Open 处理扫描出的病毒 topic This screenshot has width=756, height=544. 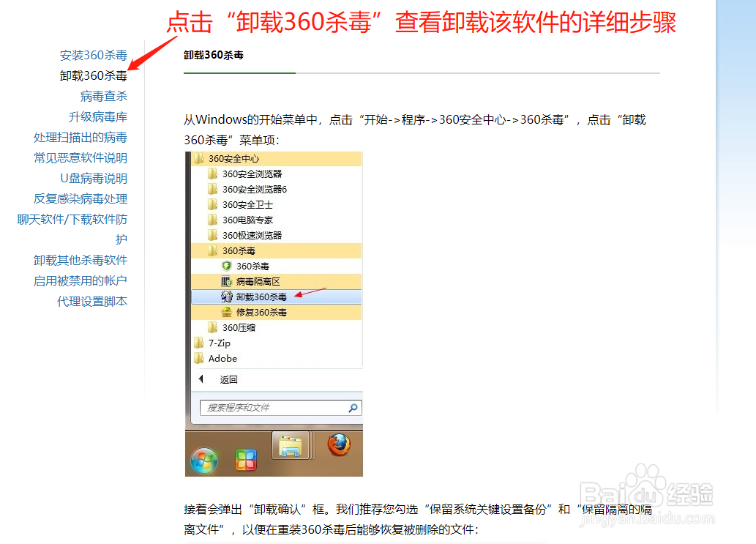click(x=81, y=138)
